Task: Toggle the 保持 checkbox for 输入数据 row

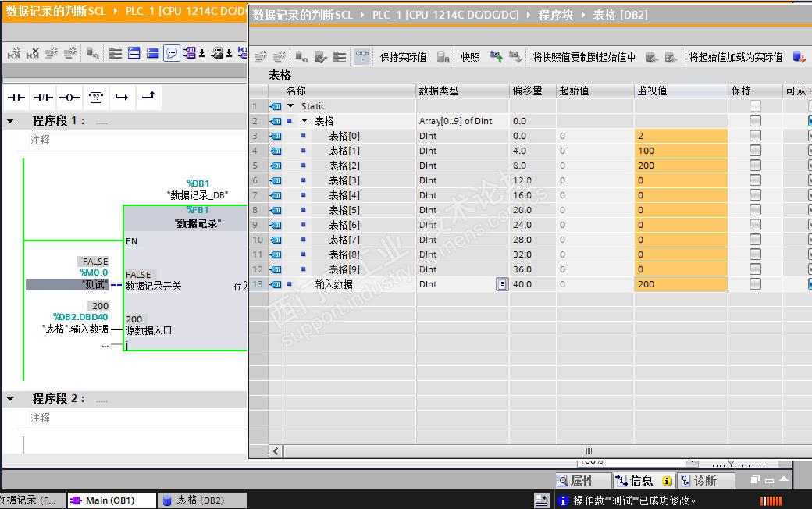Action: 756,284
